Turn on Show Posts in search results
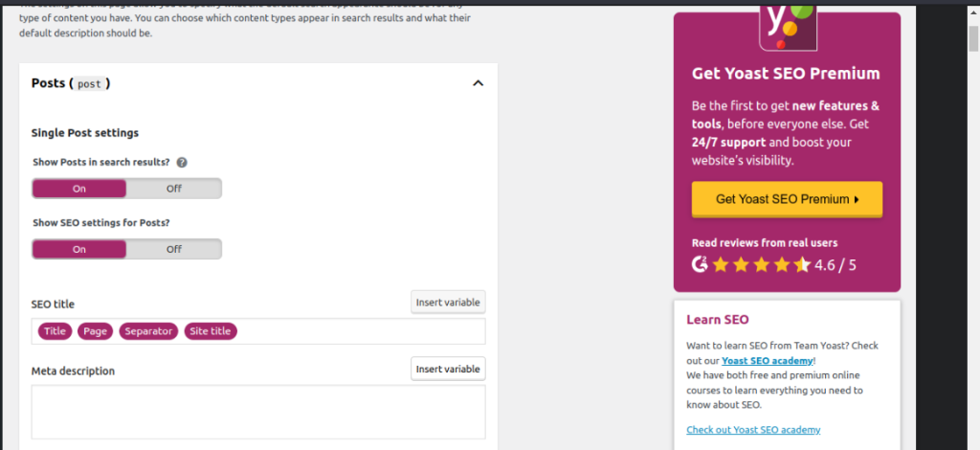This screenshot has width=980, height=450. click(79, 189)
